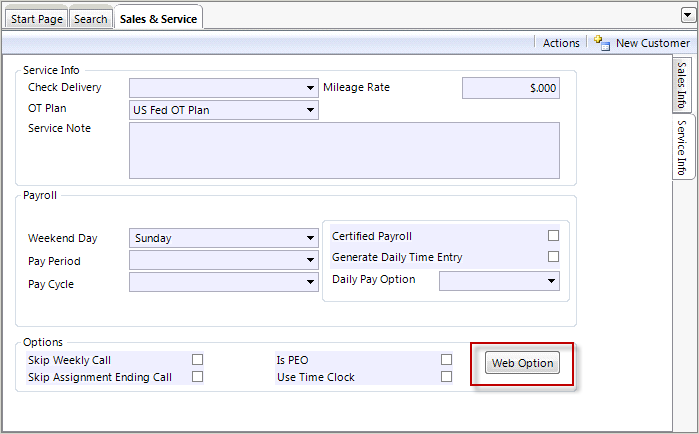Click the Service Note label
699x434 pixels.
pyautogui.click(x=59, y=128)
